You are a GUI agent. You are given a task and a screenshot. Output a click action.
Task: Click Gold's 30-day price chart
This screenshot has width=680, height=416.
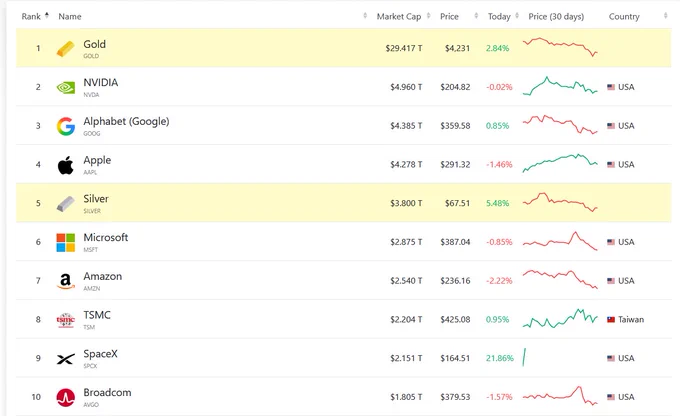(560, 47)
